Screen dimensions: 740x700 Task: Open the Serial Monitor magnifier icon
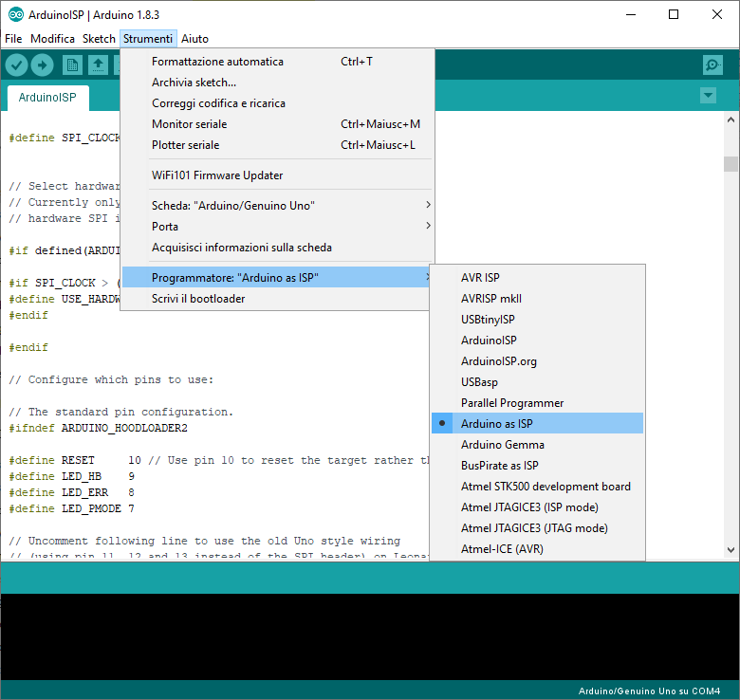[x=712, y=65]
